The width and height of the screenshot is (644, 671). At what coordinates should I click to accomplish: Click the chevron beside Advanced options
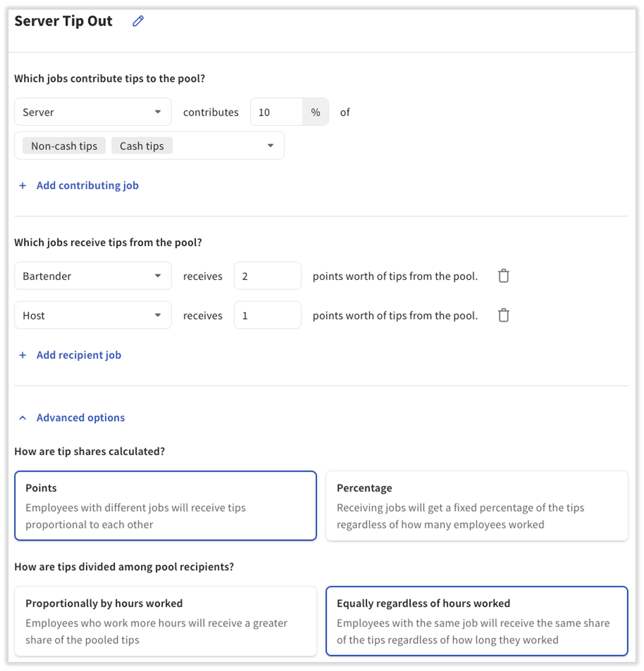pyautogui.click(x=22, y=418)
